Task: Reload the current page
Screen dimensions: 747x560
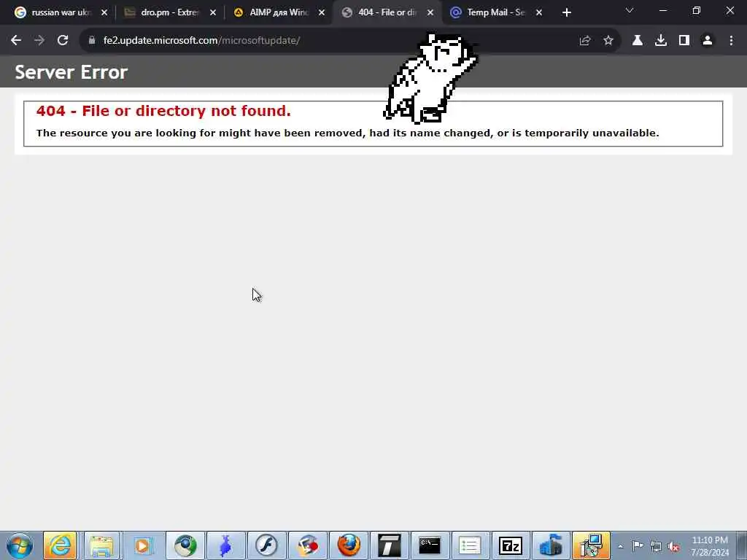Action: (63, 41)
